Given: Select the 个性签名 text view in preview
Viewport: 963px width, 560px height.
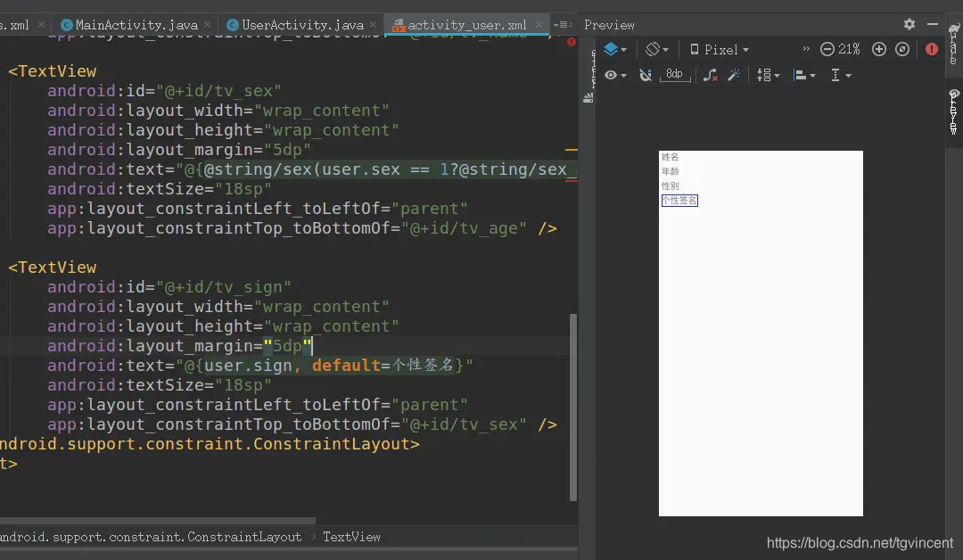Looking at the screenshot, I should point(679,200).
